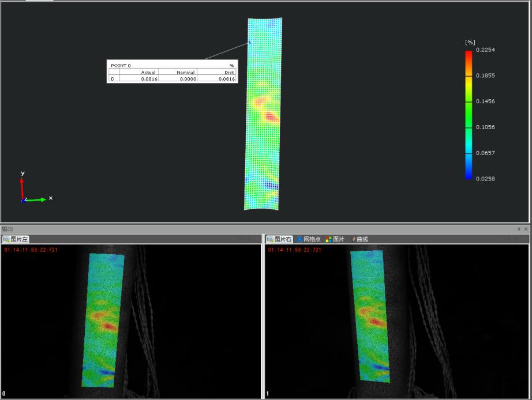532x400 pixels.
Task: Select the POINT 0 label title
Action: click(x=121, y=66)
